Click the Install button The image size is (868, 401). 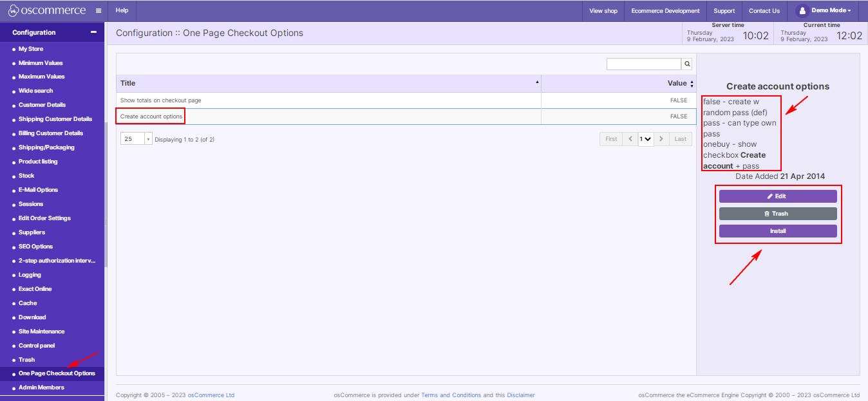(778, 231)
